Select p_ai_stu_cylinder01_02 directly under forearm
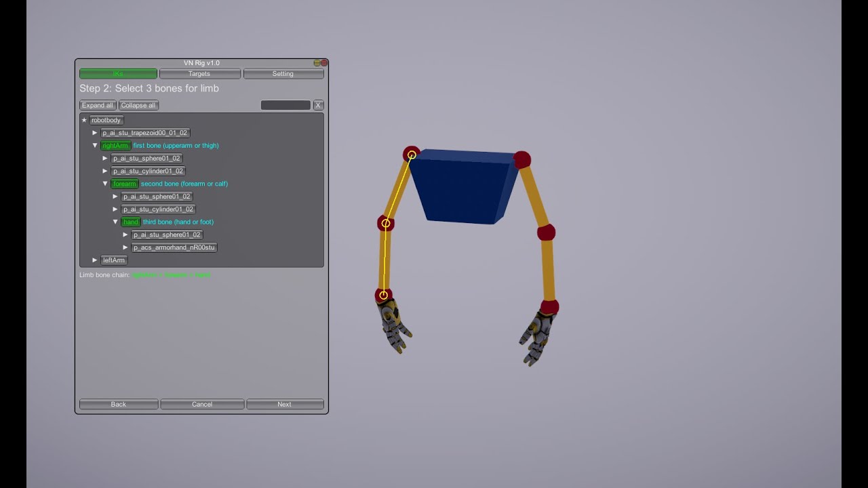The image size is (868, 488). [x=158, y=209]
